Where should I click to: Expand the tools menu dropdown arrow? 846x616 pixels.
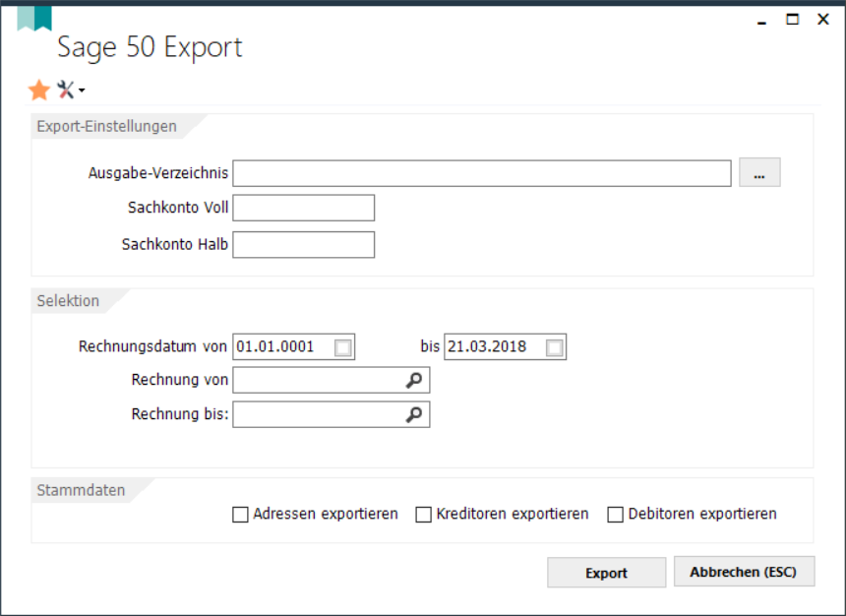click(x=82, y=91)
